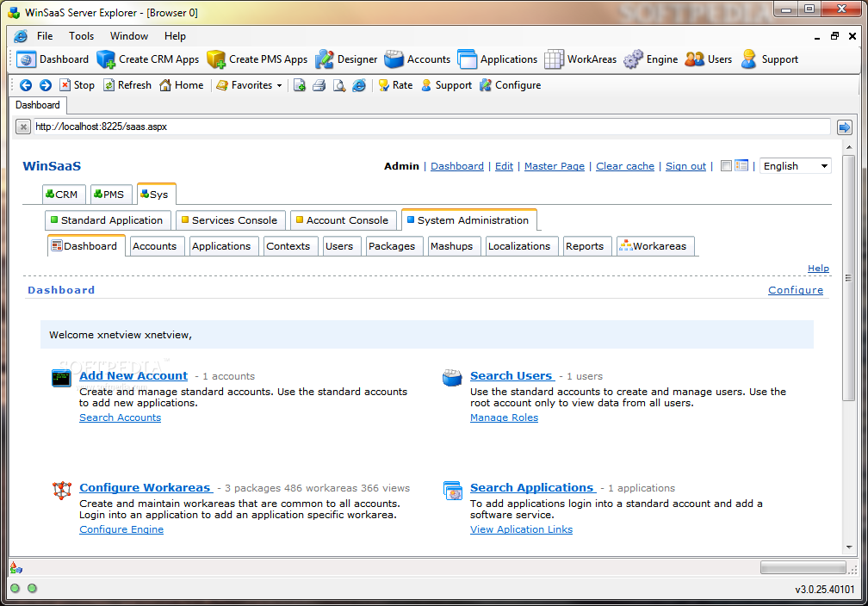This screenshot has width=868, height=606.
Task: Click the Add New Account link
Action: pyautogui.click(x=133, y=376)
